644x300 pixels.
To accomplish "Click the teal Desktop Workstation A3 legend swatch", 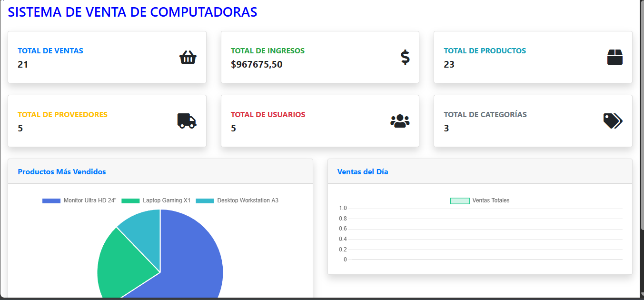I will point(205,200).
